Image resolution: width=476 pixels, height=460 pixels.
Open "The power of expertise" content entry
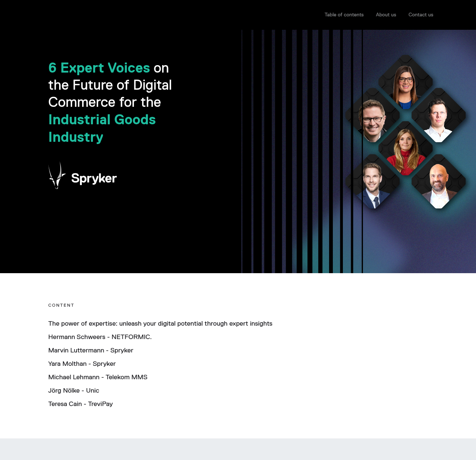(160, 324)
